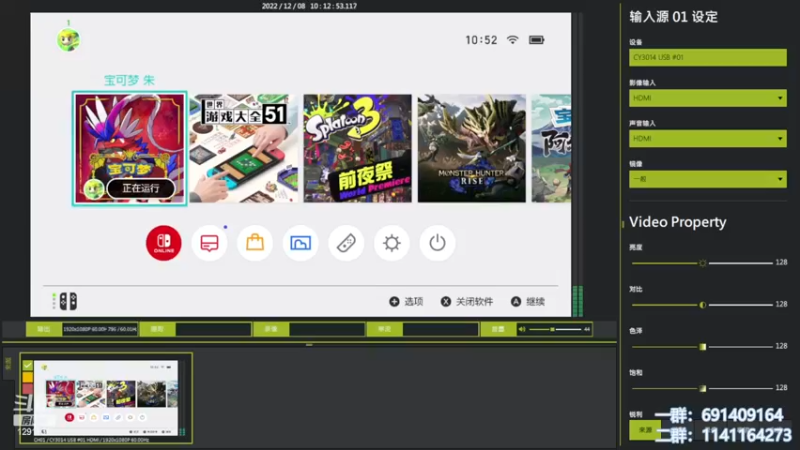Select the 世界游戏大全51 game tile
The height and width of the screenshot is (450, 800).
[243, 148]
